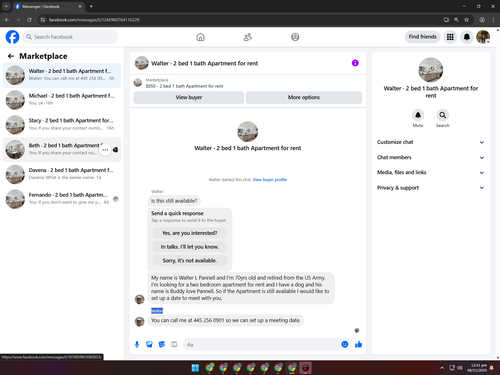Viewport: 500px width, 375px height.
Task: Open the Notifications bell icon
Action: coord(467,37)
